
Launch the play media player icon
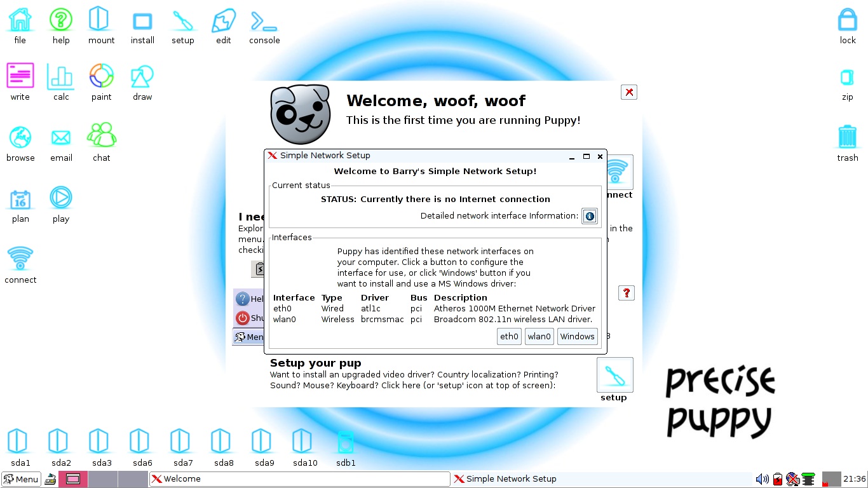[x=61, y=198]
